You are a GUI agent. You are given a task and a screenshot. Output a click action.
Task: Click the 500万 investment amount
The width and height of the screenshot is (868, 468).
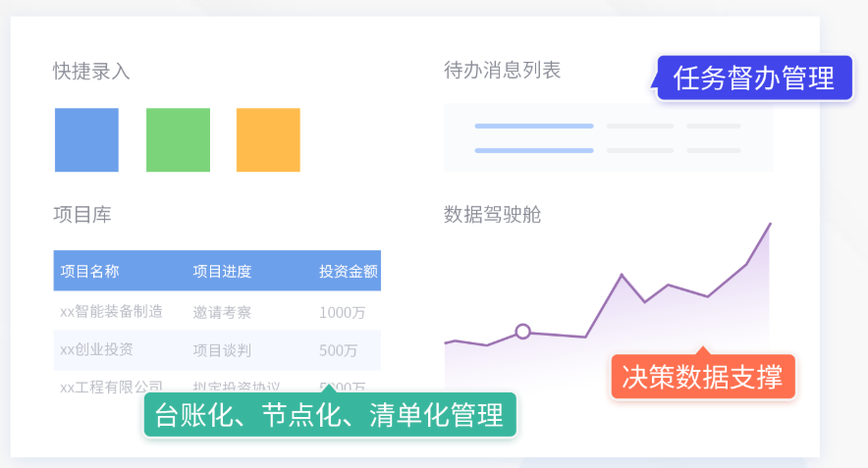click(338, 349)
